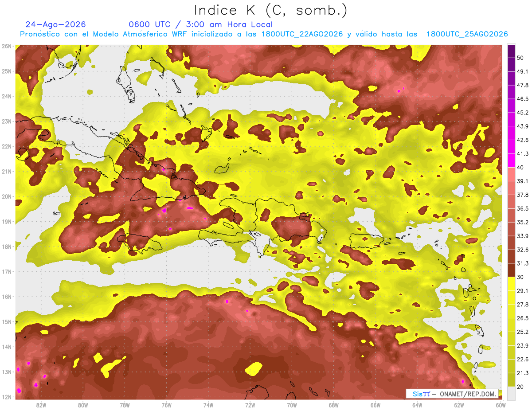Click the legend value "33.9"
Screen dimensions: 532x411
[x=522, y=236]
